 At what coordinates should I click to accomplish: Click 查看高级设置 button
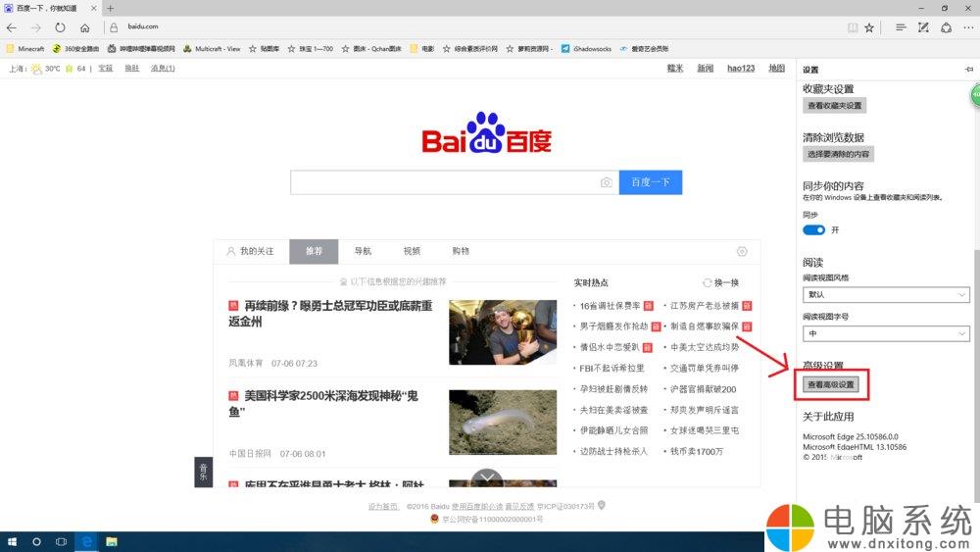tap(831, 384)
